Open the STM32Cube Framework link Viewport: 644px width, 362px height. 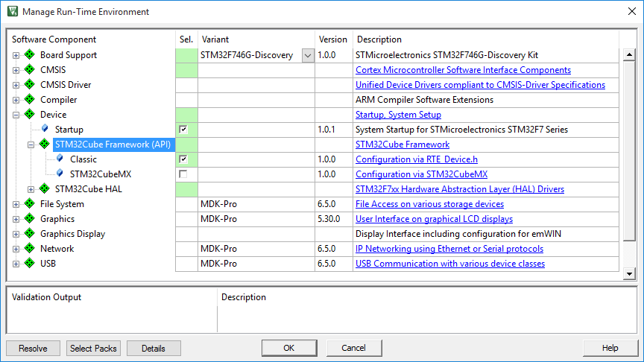(402, 145)
